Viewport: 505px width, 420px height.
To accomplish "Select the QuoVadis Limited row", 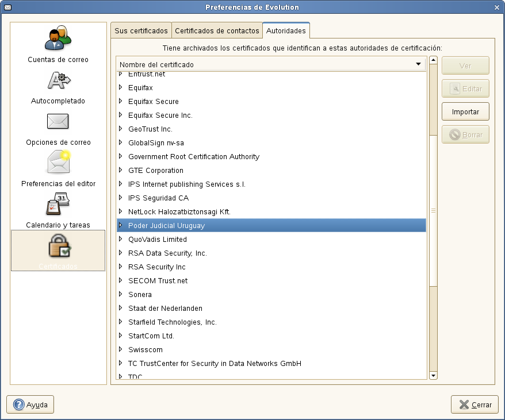I will [271, 239].
